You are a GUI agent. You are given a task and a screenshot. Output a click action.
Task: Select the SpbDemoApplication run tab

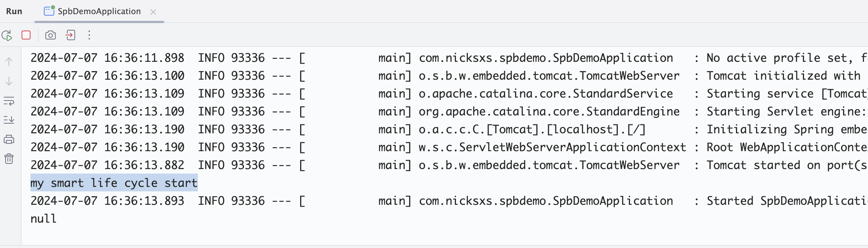[99, 12]
